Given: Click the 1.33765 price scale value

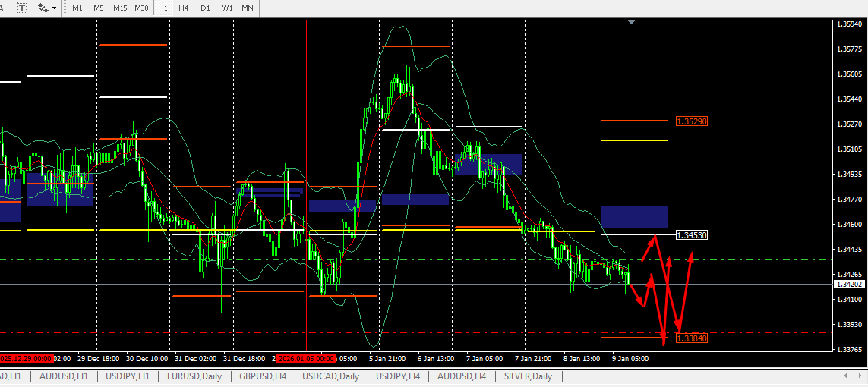Looking at the screenshot, I should (850, 349).
